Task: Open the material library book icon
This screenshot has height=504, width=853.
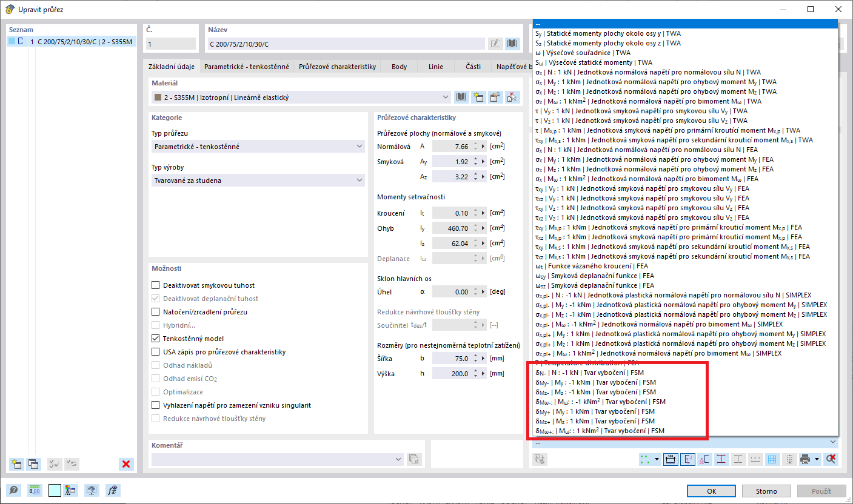Action: (461, 97)
